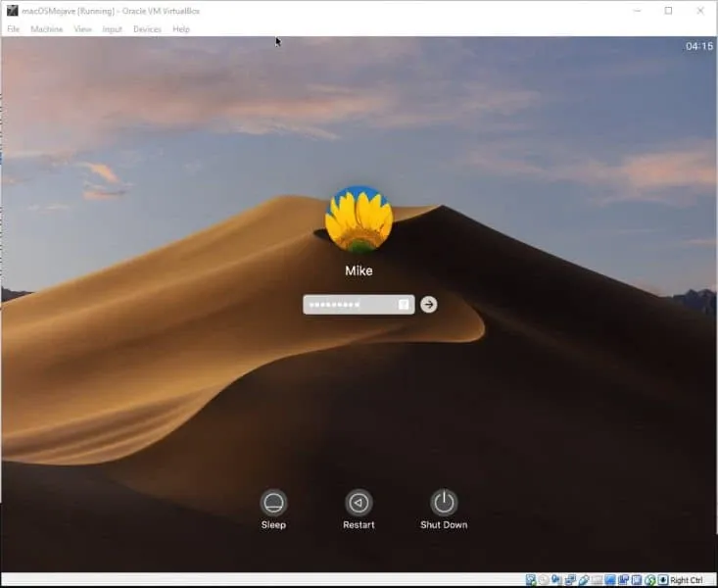Click the processor status bar icon
Viewport: 718px width, 588px height.
(x=637, y=580)
